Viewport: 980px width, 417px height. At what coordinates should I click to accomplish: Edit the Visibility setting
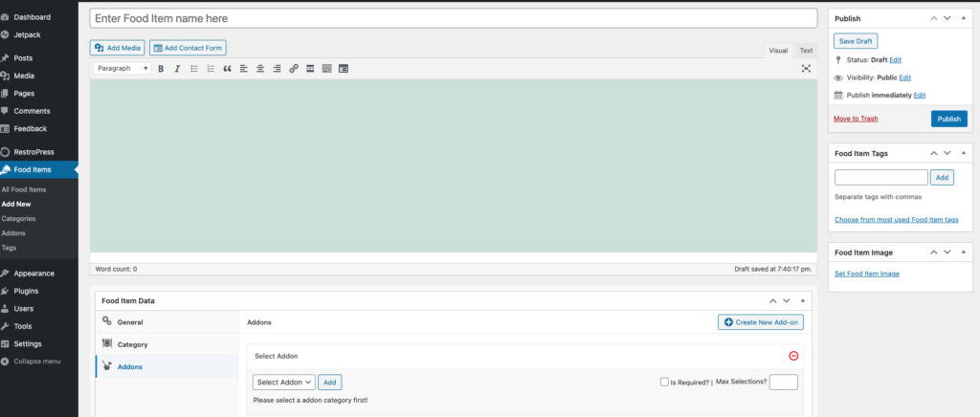(x=905, y=77)
